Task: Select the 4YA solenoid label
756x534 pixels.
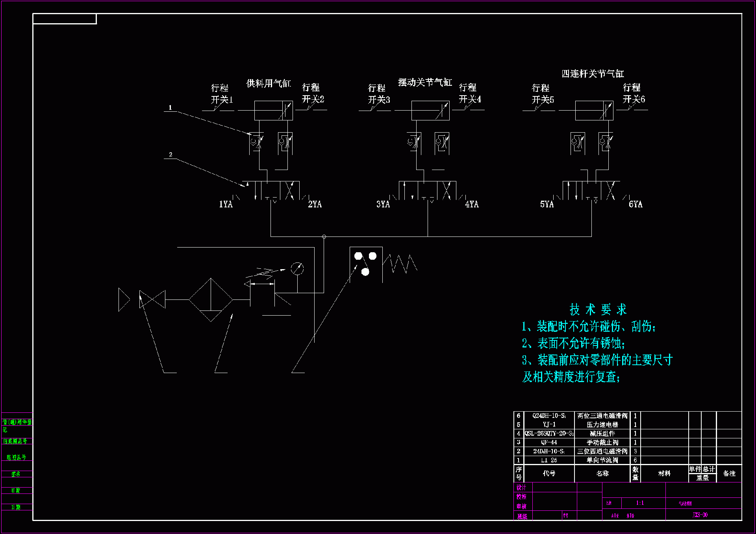Action: point(472,204)
